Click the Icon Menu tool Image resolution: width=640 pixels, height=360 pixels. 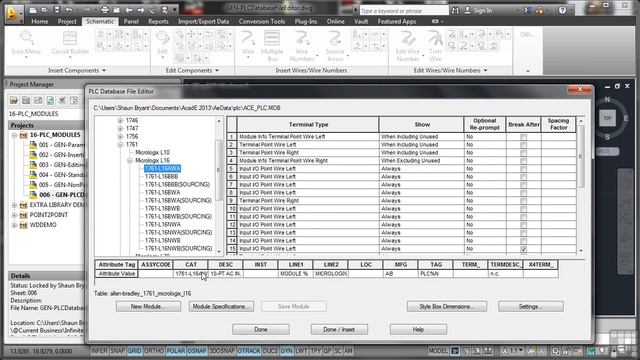26,43
